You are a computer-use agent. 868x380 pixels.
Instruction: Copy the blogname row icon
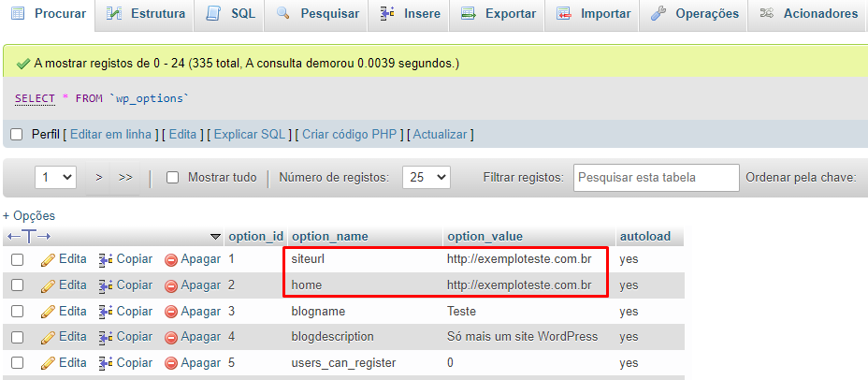(x=106, y=312)
